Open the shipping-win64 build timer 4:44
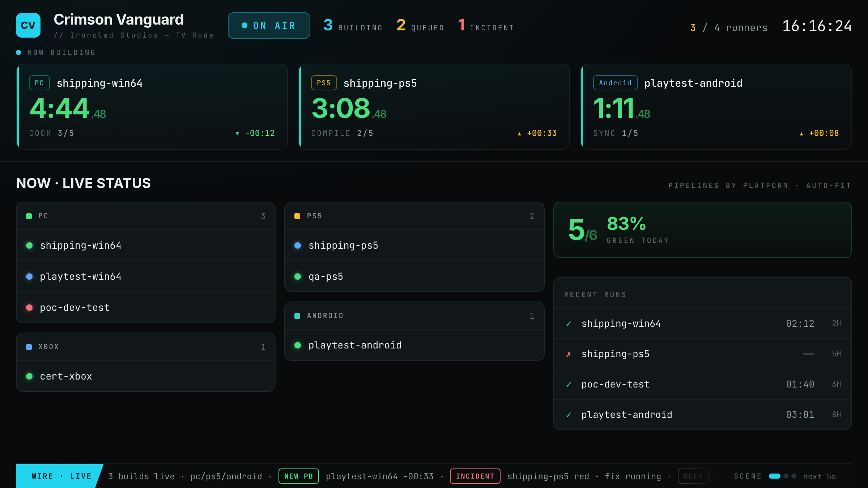 point(68,108)
